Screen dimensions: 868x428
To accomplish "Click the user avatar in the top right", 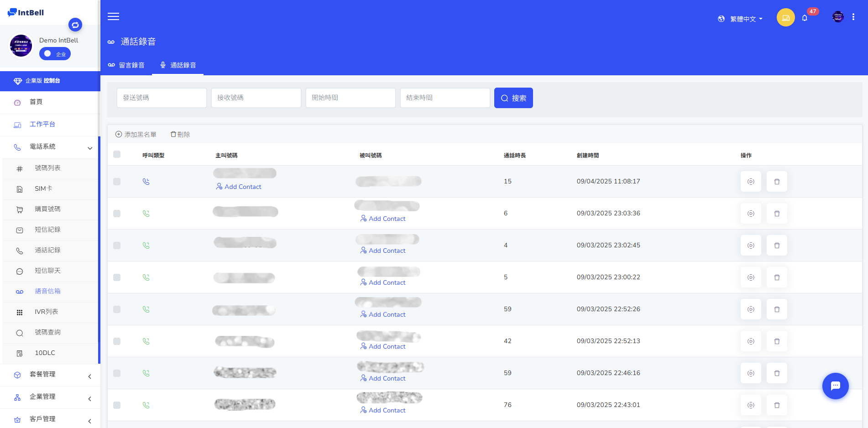I will [x=838, y=17].
